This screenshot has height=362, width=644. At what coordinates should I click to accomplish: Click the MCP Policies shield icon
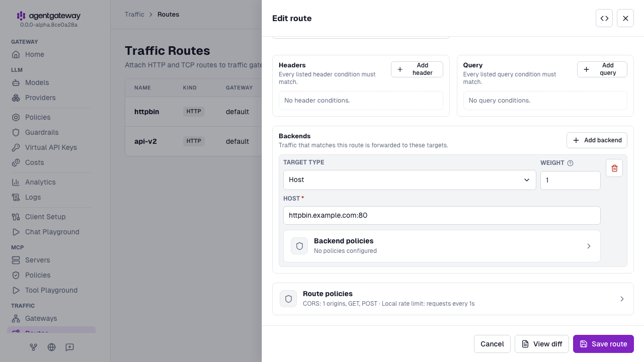pos(16,275)
